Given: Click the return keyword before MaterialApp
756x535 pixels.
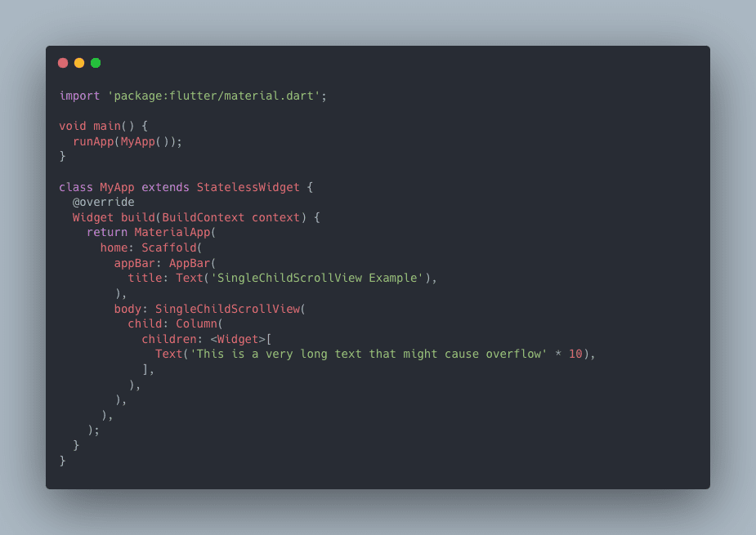Looking at the screenshot, I should pyautogui.click(x=107, y=232).
